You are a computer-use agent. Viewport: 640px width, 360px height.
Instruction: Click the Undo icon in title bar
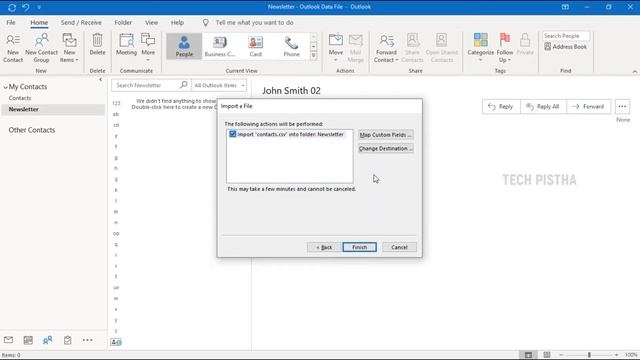point(26,7)
